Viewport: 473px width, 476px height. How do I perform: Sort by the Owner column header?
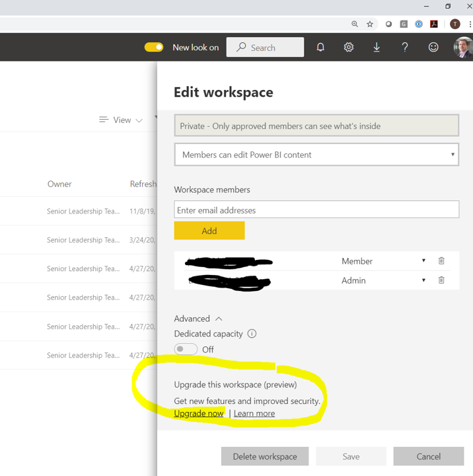pos(59,184)
